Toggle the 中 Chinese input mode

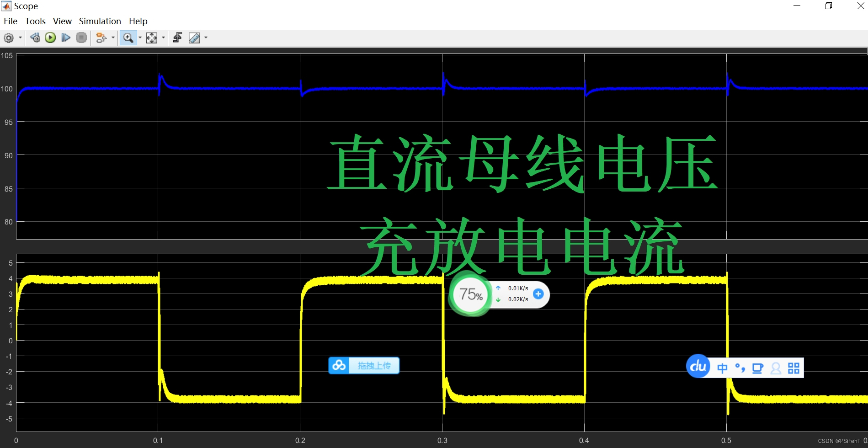[723, 368]
